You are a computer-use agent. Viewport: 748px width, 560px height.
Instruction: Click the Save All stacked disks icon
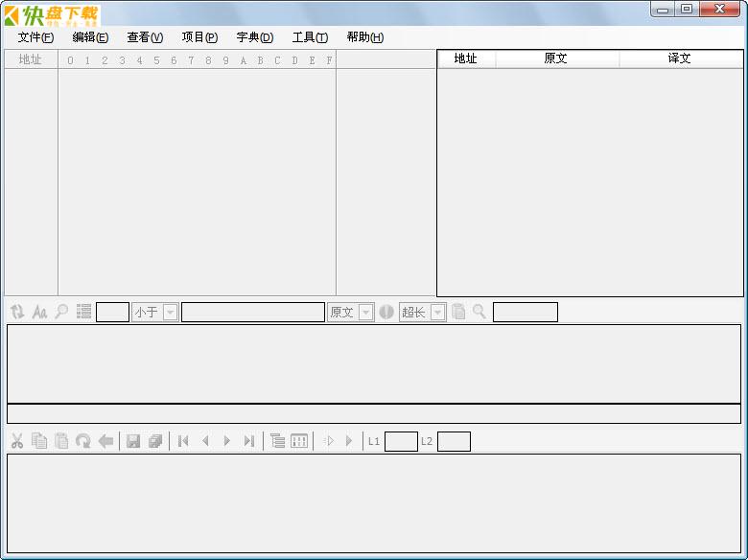(155, 441)
